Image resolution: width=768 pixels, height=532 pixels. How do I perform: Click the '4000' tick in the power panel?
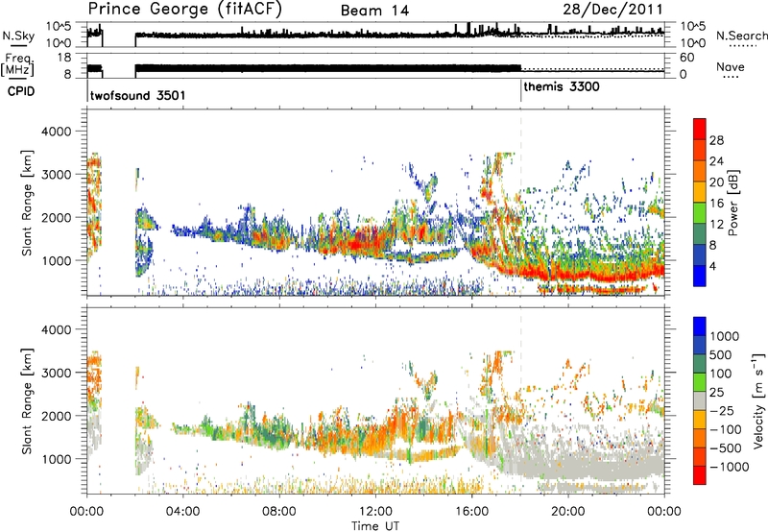point(56,132)
